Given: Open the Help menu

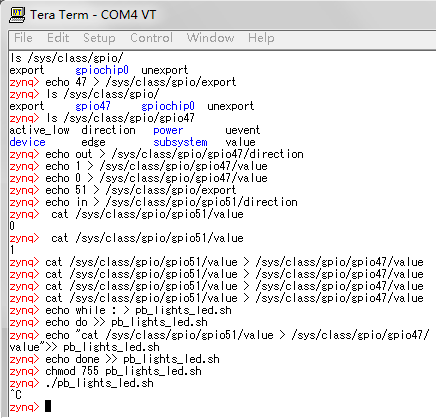Looking at the screenshot, I should click(x=261, y=38).
